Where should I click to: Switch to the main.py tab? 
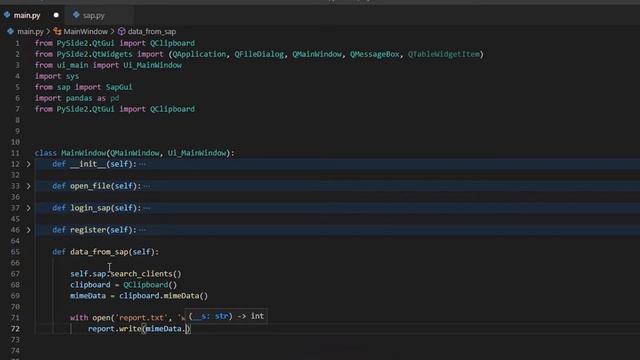point(27,16)
